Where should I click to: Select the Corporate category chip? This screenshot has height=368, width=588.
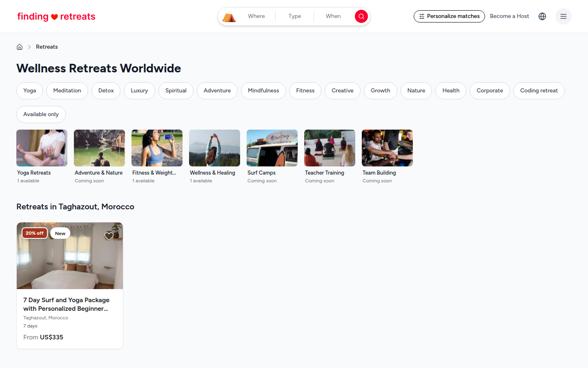coord(490,91)
